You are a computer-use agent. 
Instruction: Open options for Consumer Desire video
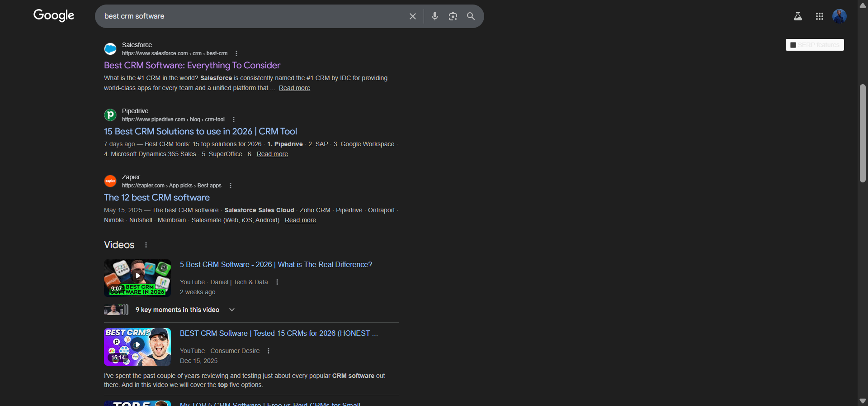click(269, 351)
